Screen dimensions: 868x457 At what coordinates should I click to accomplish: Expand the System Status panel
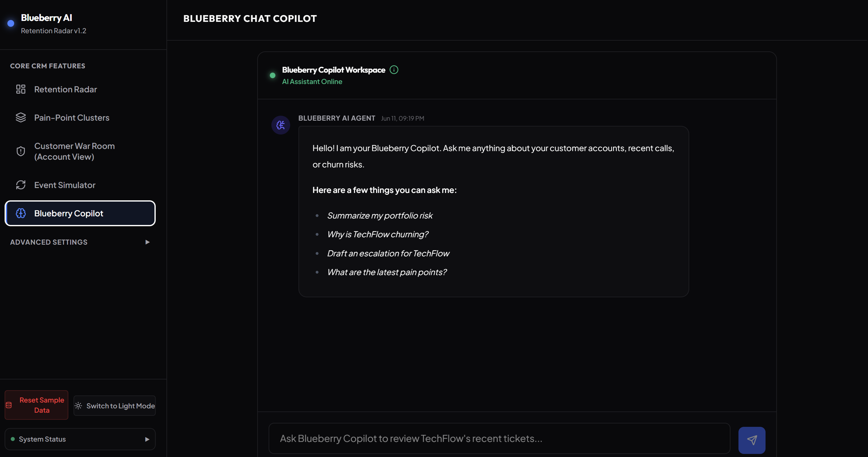tap(80, 439)
